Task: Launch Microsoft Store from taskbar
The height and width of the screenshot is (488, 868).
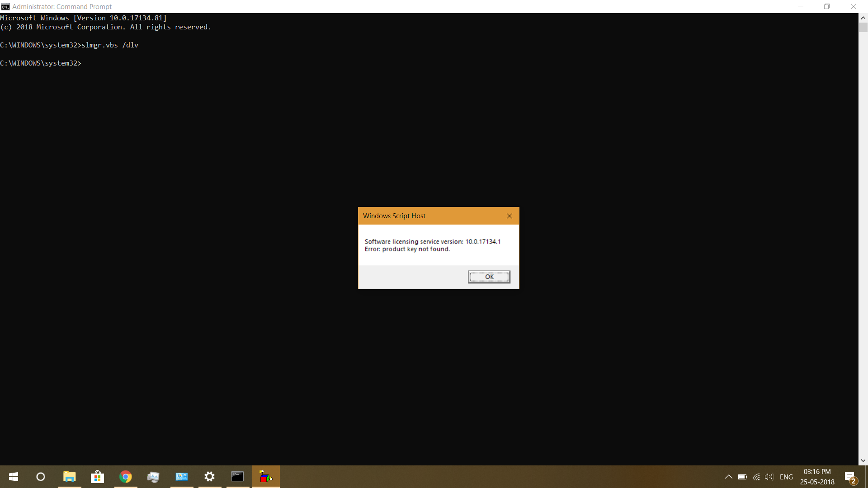Action: [97, 477]
